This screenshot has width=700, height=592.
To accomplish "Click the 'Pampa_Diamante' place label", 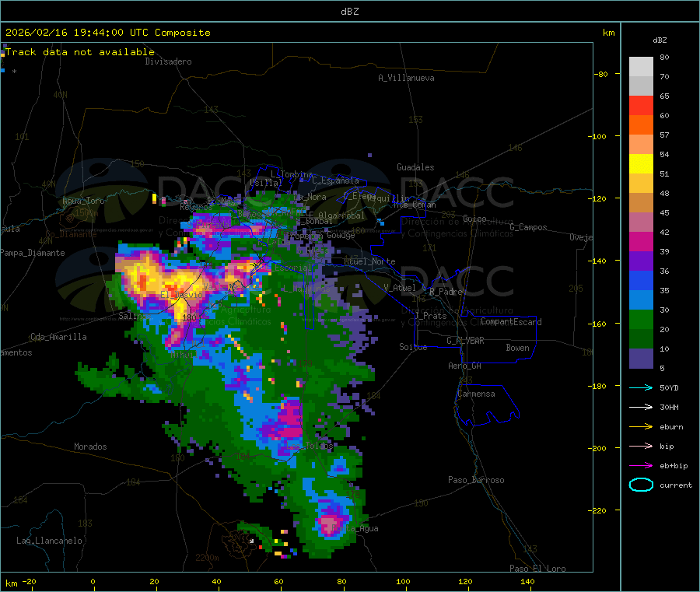I will (32, 253).
